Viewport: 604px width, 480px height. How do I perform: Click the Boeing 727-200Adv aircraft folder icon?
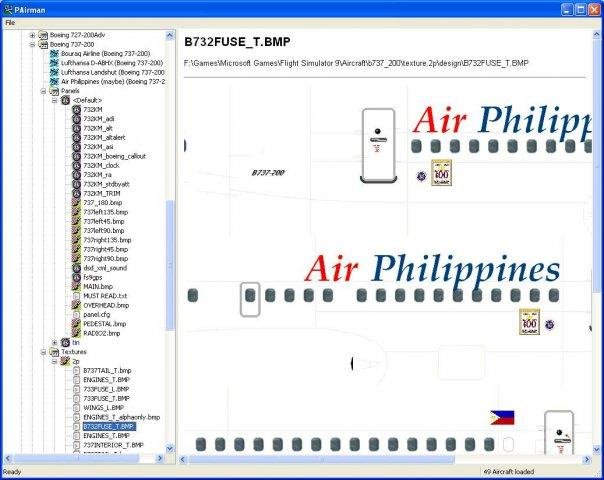(43, 35)
